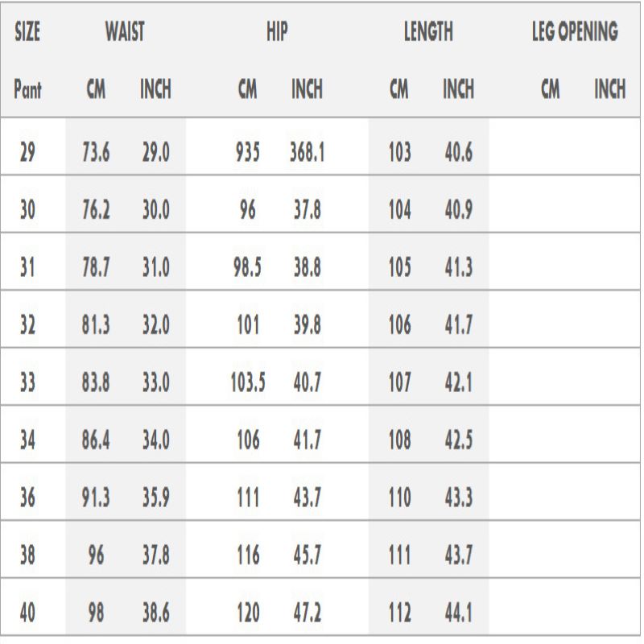Viewport: 644px width, 644px height.
Task: Select the size 31 row label
Action: (28, 268)
